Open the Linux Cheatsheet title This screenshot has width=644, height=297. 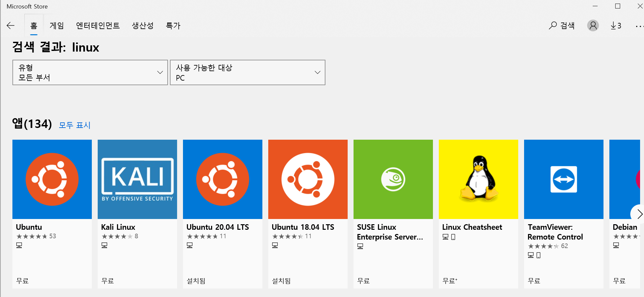tap(472, 227)
